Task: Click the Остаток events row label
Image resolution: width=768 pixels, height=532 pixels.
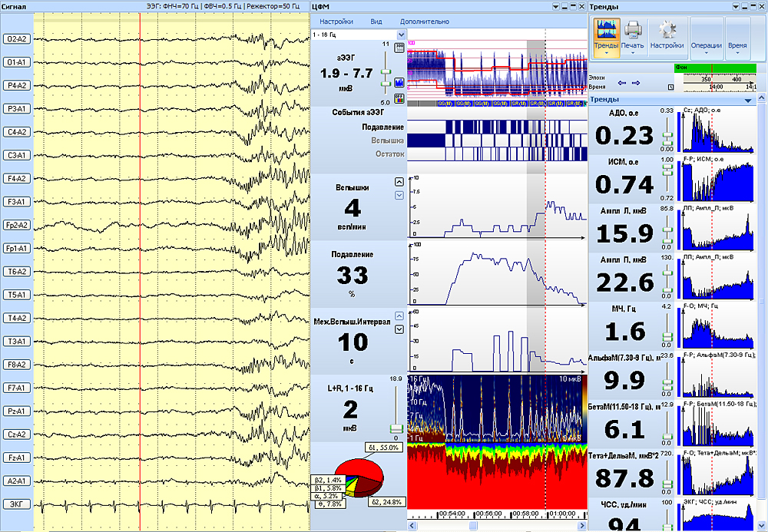Action: (390, 154)
